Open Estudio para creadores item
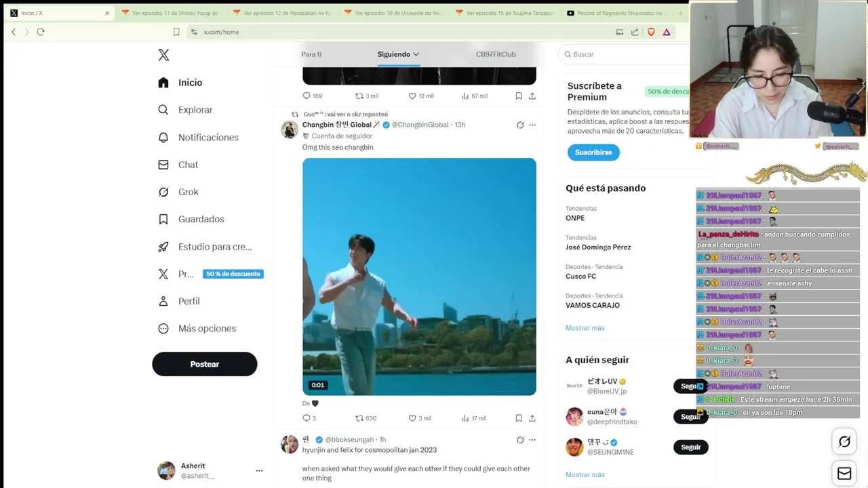The height and width of the screenshot is (488, 868). click(205, 247)
